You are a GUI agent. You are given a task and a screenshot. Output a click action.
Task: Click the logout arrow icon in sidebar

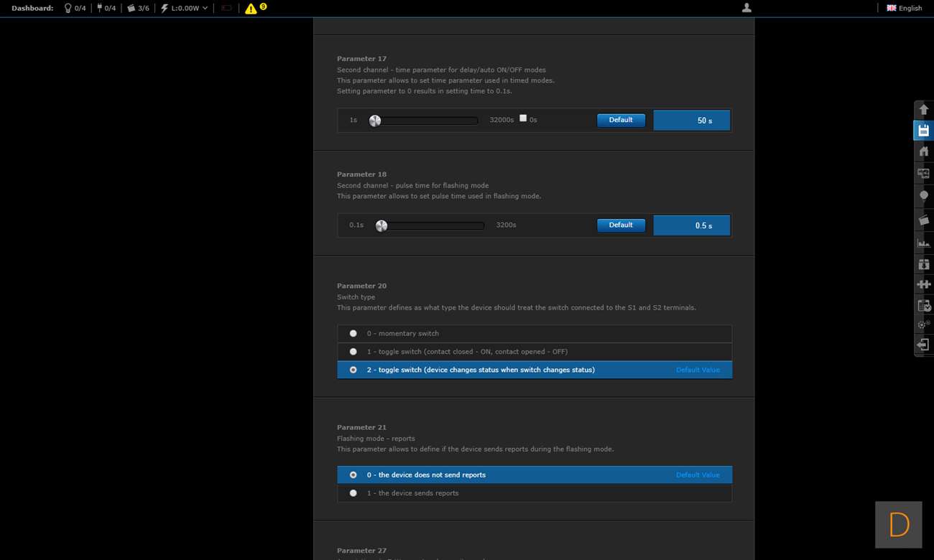pos(923,345)
